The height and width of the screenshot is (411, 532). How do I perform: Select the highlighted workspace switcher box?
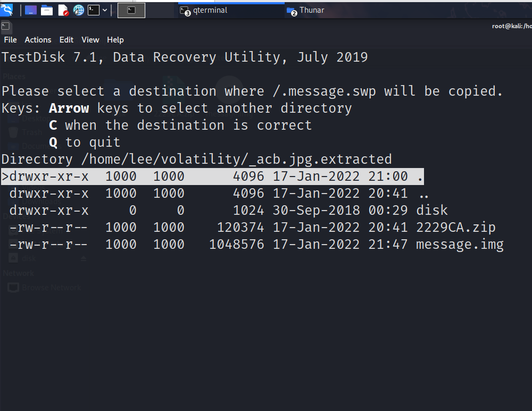[131, 10]
